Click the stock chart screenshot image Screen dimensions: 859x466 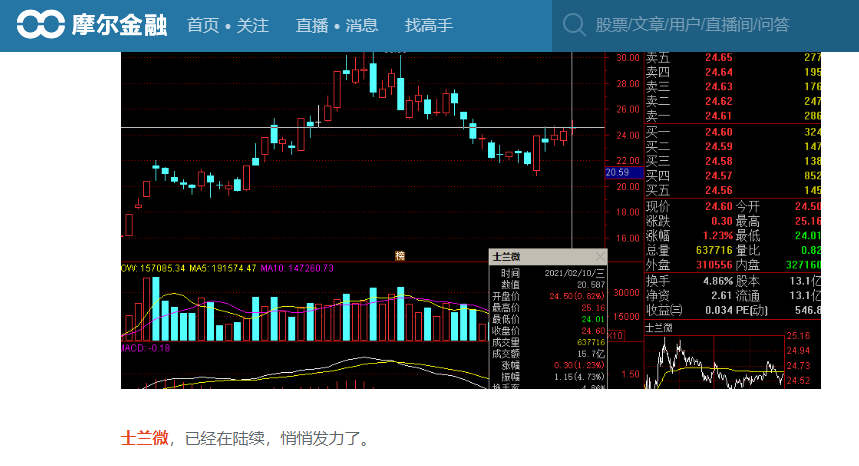coord(471,220)
